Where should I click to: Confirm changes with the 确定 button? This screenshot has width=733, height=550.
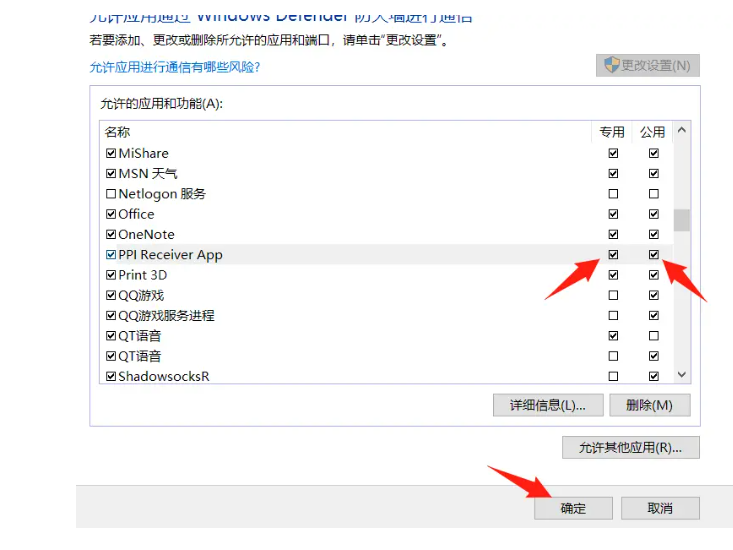click(573, 508)
